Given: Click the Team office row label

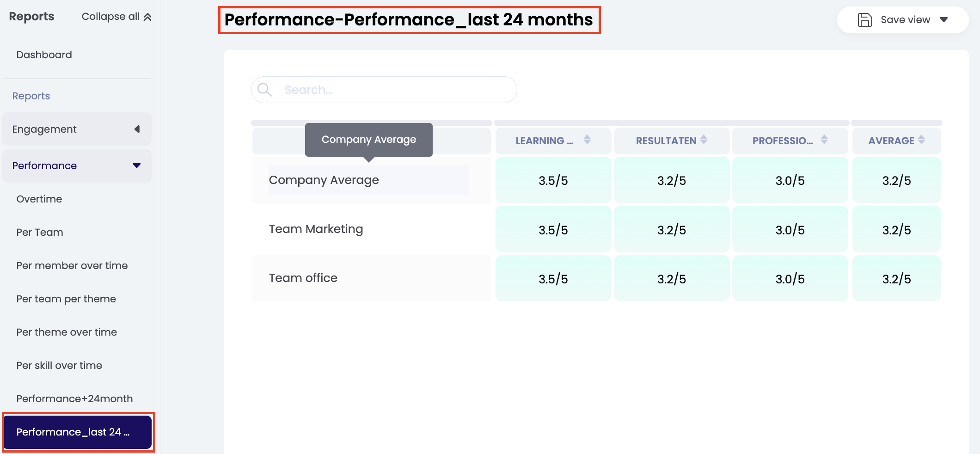Looking at the screenshot, I should (303, 278).
